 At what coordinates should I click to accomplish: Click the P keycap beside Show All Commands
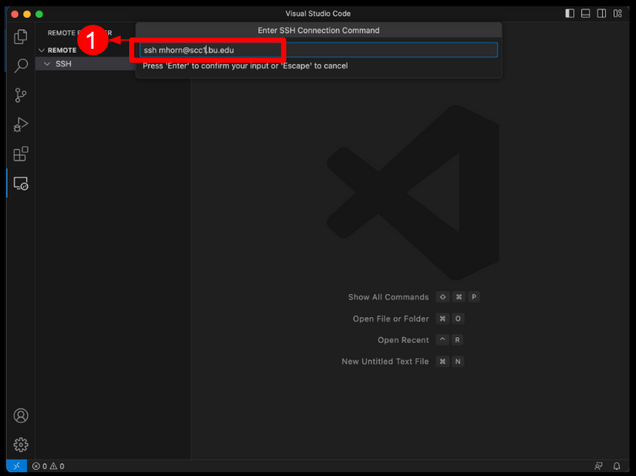[x=474, y=297]
